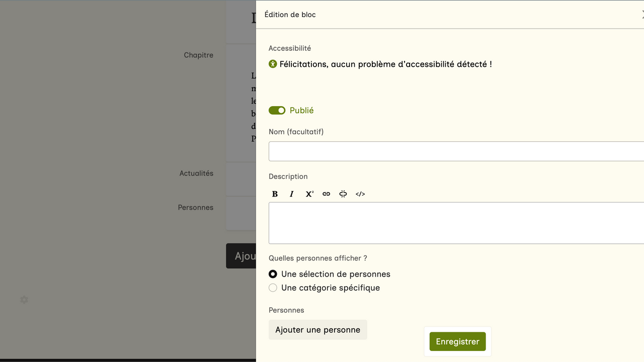Screen dimensions: 644x362
Task: Toggle the Publié switch off
Action: click(277, 111)
